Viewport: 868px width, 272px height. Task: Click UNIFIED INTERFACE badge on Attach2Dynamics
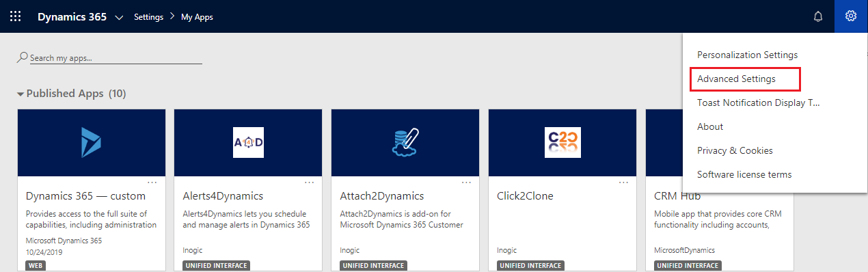(x=373, y=265)
